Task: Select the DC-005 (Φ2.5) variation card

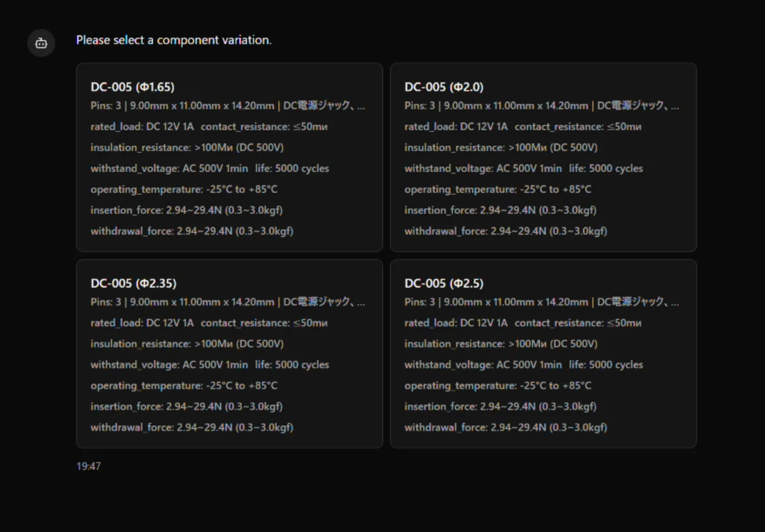Action: point(543,353)
